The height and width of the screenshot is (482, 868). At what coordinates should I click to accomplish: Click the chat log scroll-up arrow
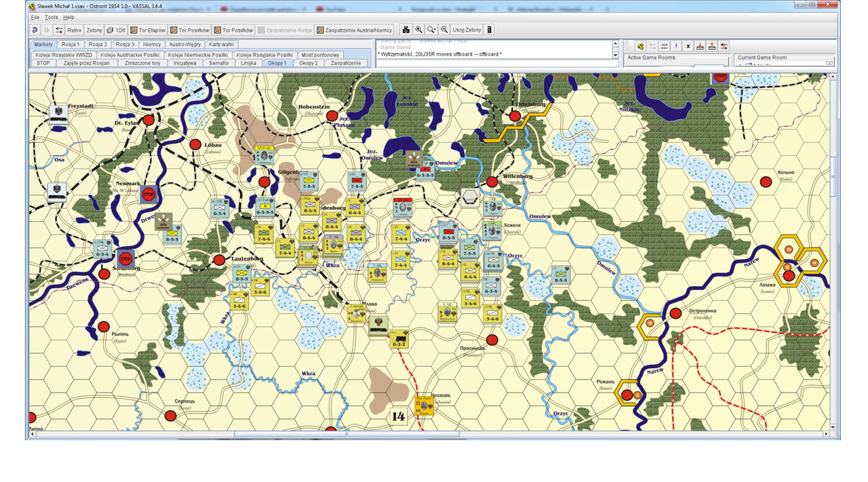tap(616, 43)
